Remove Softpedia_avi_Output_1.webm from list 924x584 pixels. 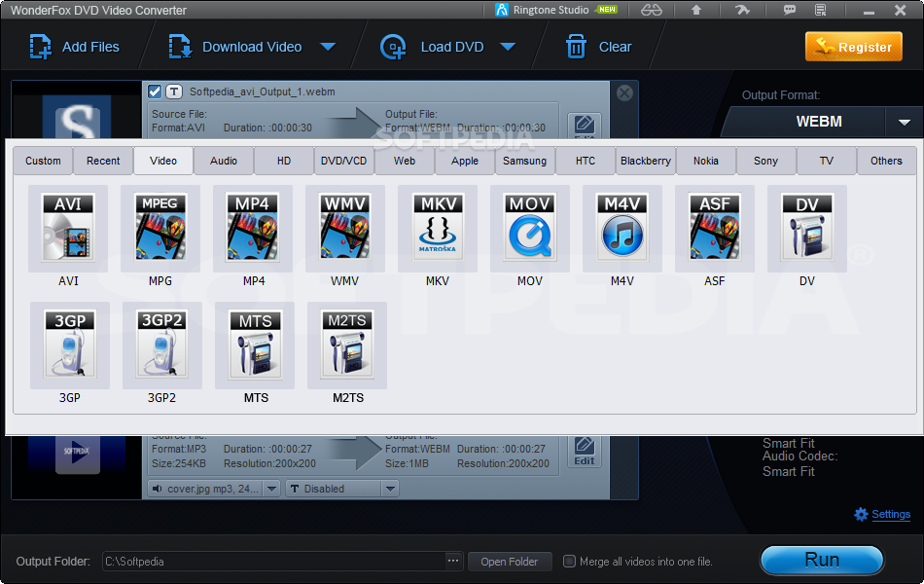click(624, 92)
